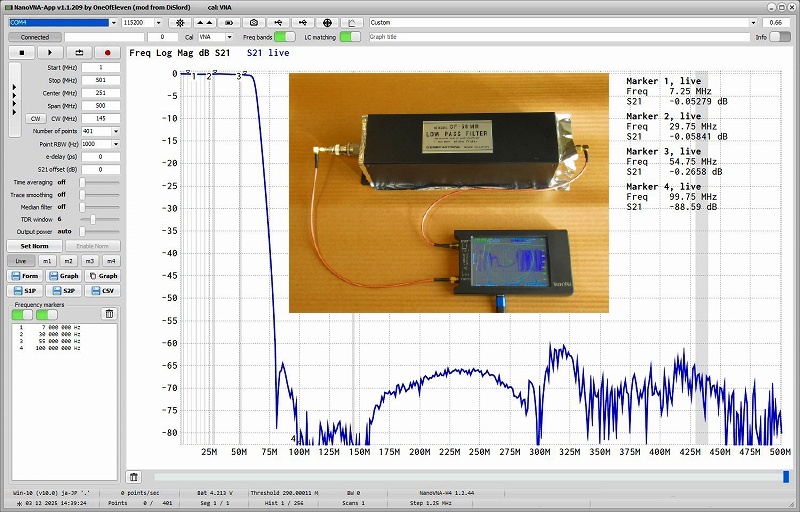The width and height of the screenshot is (800, 512).
Task: Click the crosshair target icon in toolbar
Action: point(329,22)
